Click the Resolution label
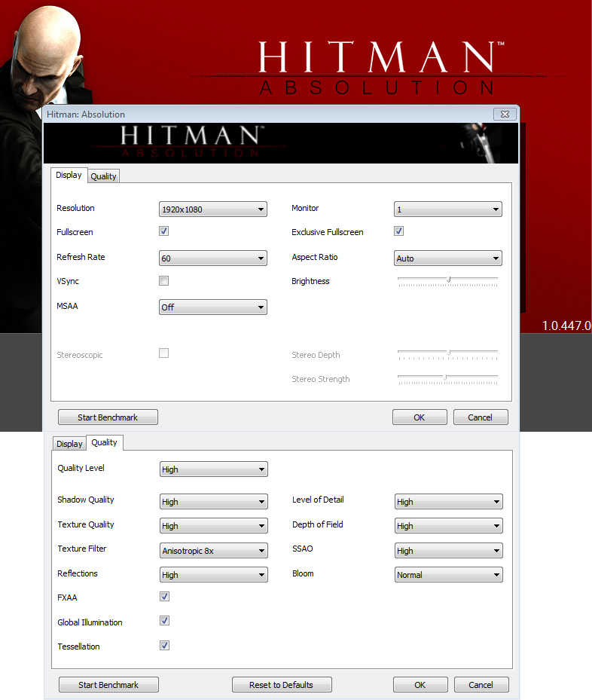This screenshot has width=592, height=700. (75, 208)
